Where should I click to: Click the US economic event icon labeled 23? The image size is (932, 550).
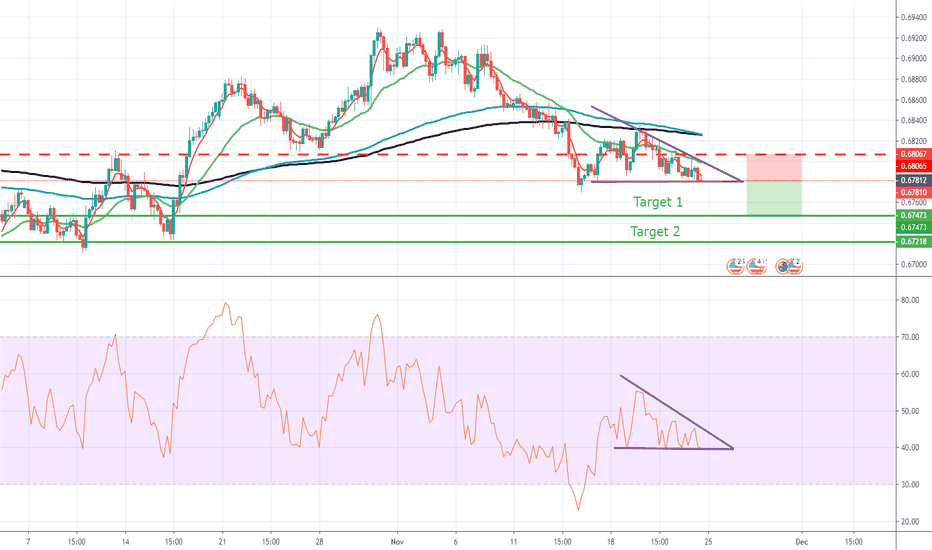735,265
